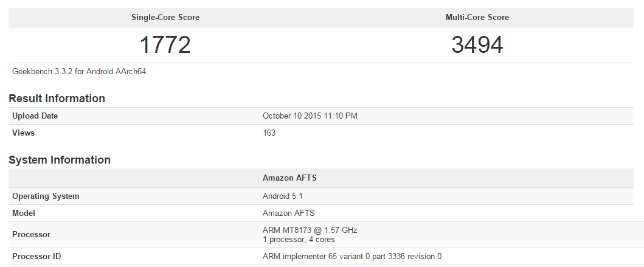Click the Result Information heading
Screen dimensions: 644x267
pyautogui.click(x=57, y=99)
